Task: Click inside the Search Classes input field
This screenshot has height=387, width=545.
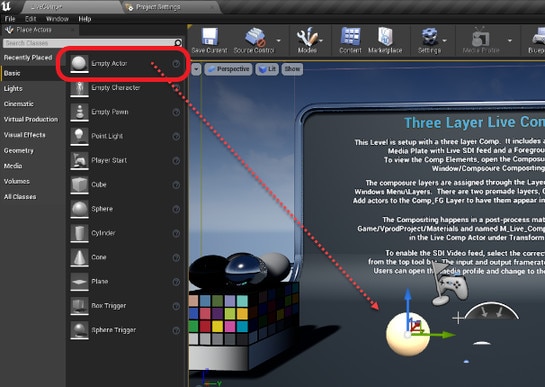Action: (x=89, y=43)
